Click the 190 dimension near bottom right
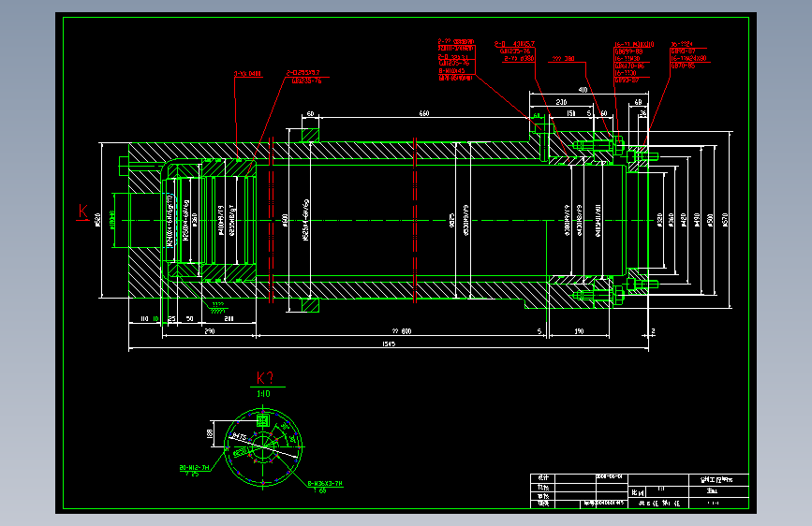 click(579, 330)
